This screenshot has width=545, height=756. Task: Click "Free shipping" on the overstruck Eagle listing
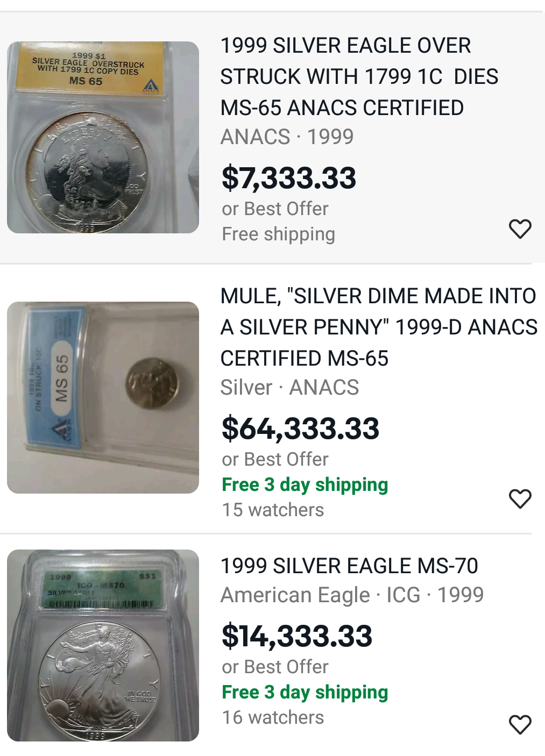pos(278,234)
